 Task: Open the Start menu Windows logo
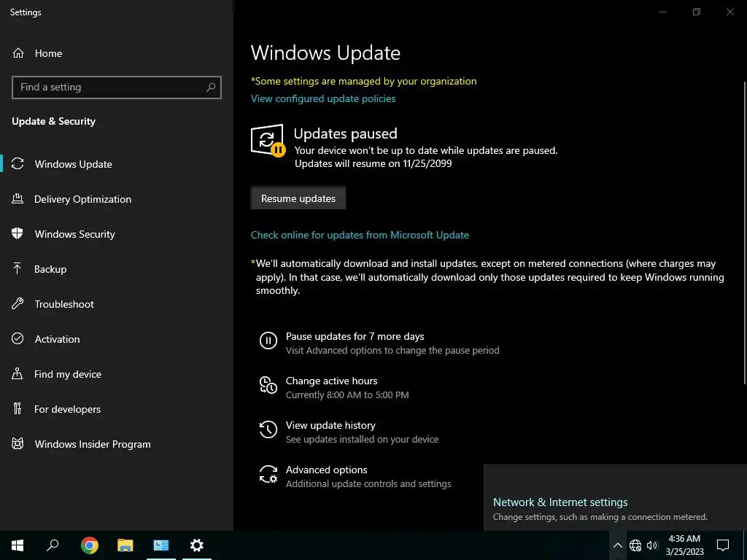tap(18, 545)
